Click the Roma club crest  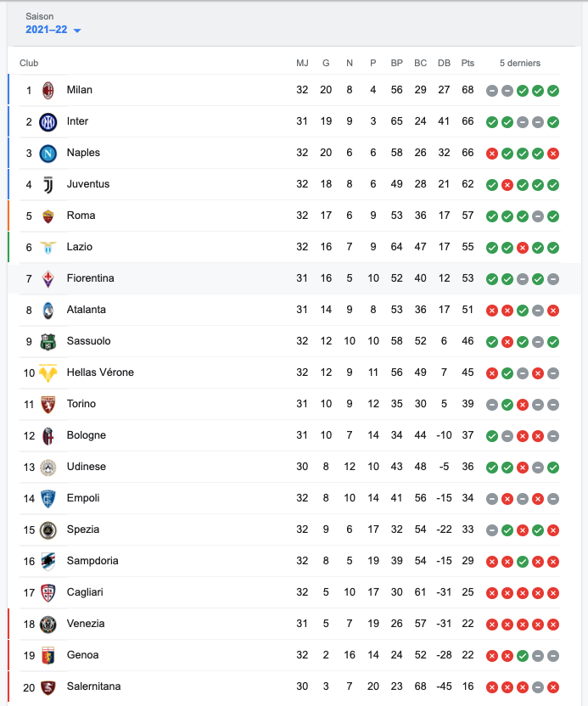tap(48, 216)
